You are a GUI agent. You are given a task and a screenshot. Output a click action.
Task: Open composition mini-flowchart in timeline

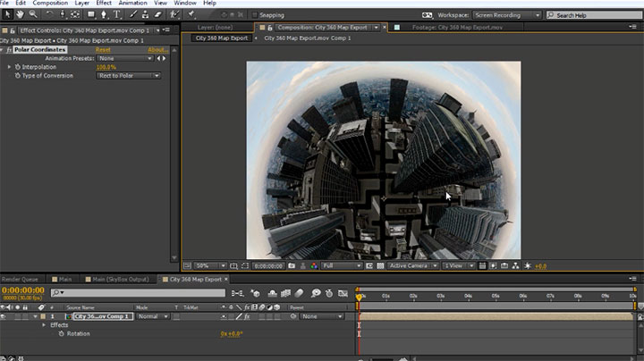237,293
